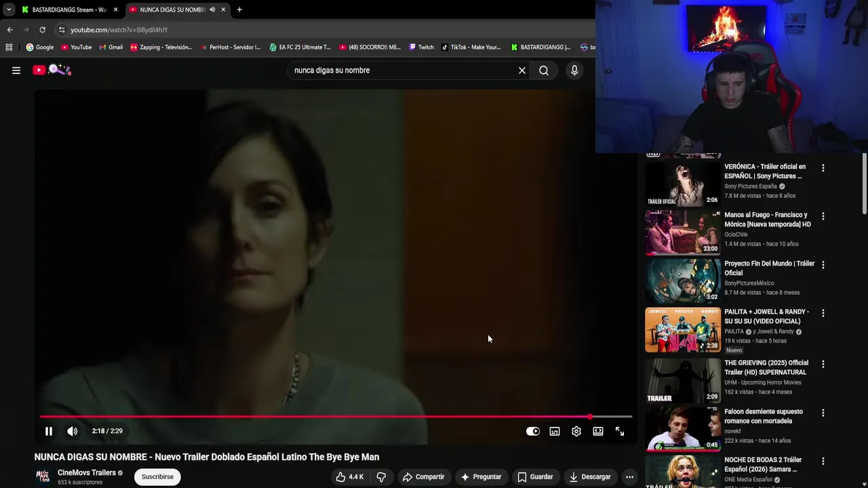Open PAILITA + JOWELL & RANDY video title

(x=767, y=317)
